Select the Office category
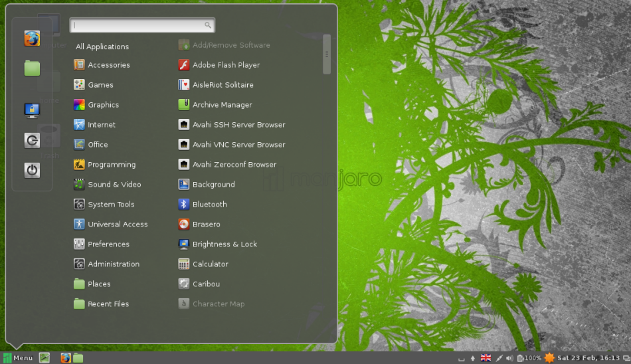631x364 pixels. click(90, 145)
